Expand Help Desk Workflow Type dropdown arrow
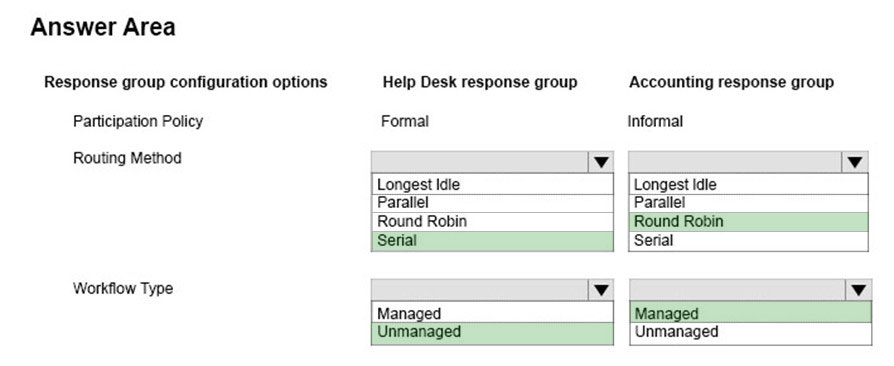This screenshot has width=894, height=366. pos(601,290)
